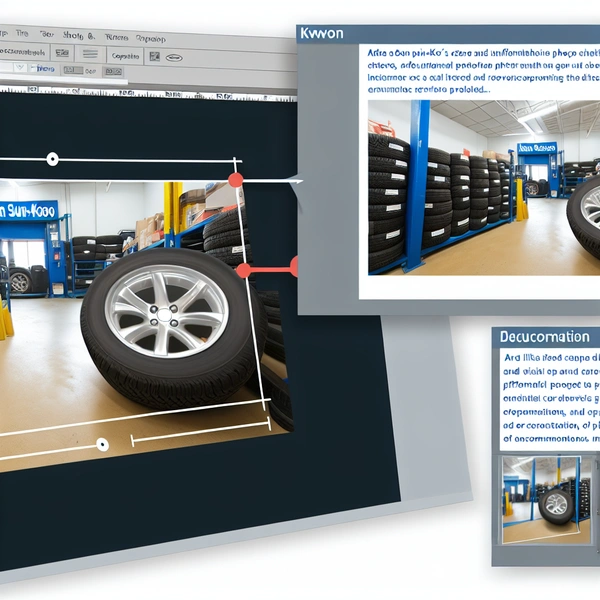
Task: Click the circular slider handle below the canvas photo
Action: (101, 445)
